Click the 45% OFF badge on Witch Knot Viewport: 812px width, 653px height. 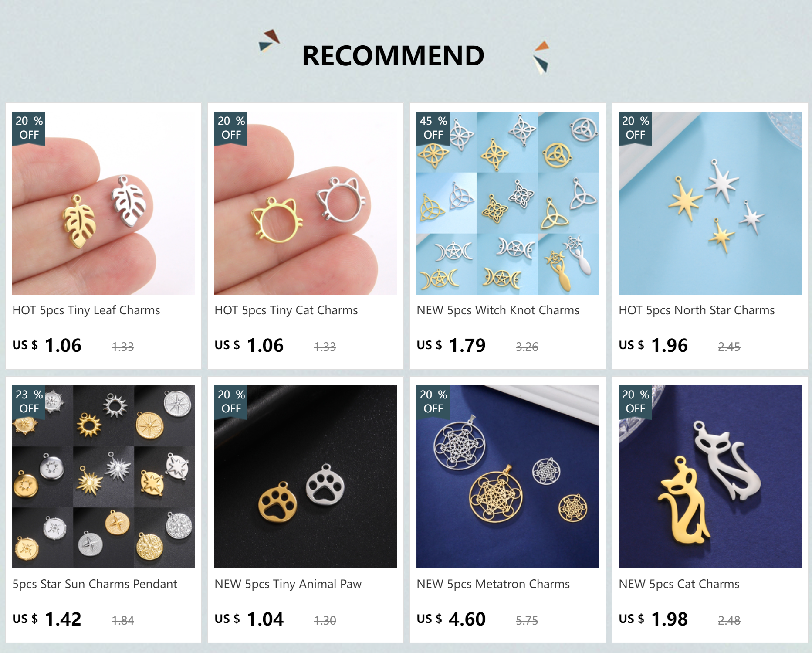433,128
